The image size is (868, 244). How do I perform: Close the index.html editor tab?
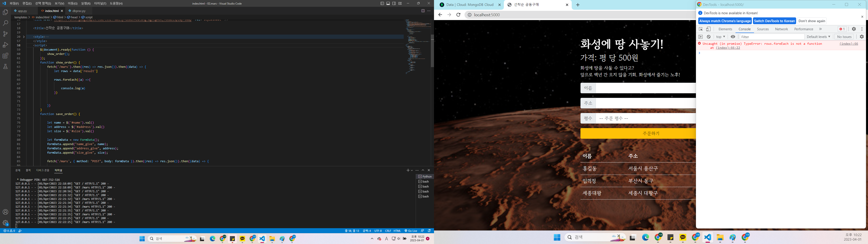pyautogui.click(x=62, y=11)
